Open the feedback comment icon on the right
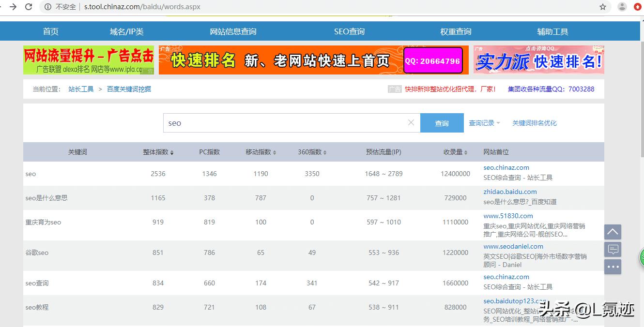 coord(613,249)
